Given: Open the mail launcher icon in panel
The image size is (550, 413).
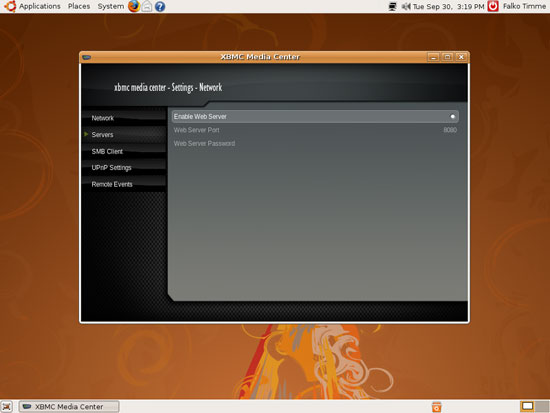Looking at the screenshot, I should coord(147,6).
